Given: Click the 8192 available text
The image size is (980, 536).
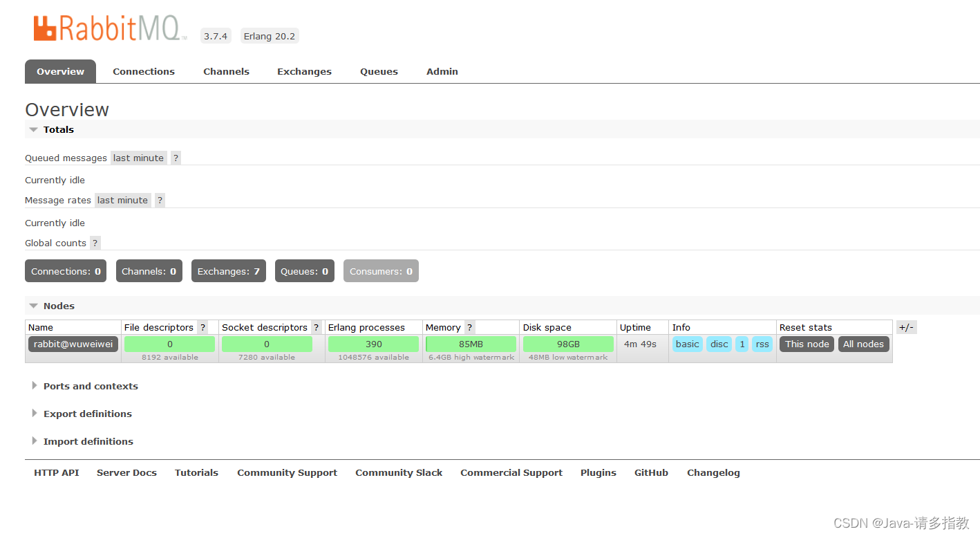Looking at the screenshot, I should [170, 358].
